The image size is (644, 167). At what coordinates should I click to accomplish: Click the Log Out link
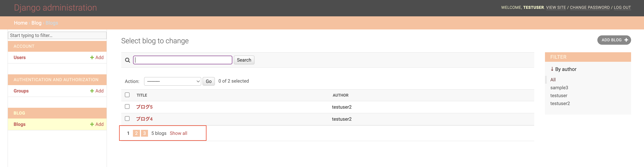[x=622, y=8]
